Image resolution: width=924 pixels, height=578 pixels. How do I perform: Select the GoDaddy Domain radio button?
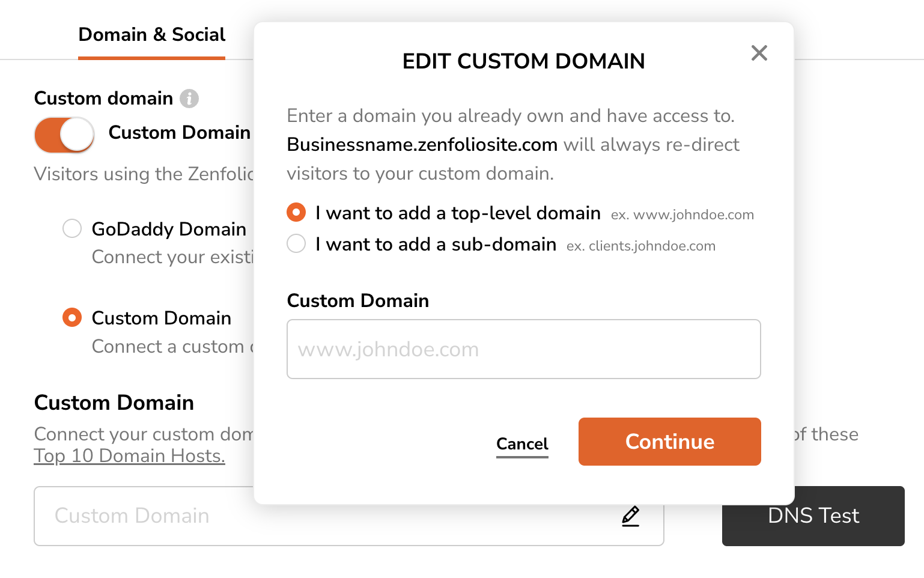point(72,228)
